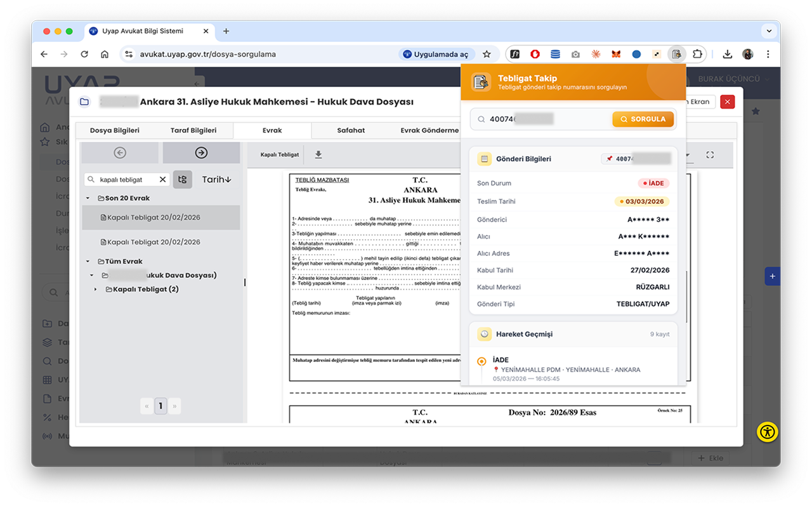
Task: Click the download icon in document toolbar
Action: click(x=318, y=154)
